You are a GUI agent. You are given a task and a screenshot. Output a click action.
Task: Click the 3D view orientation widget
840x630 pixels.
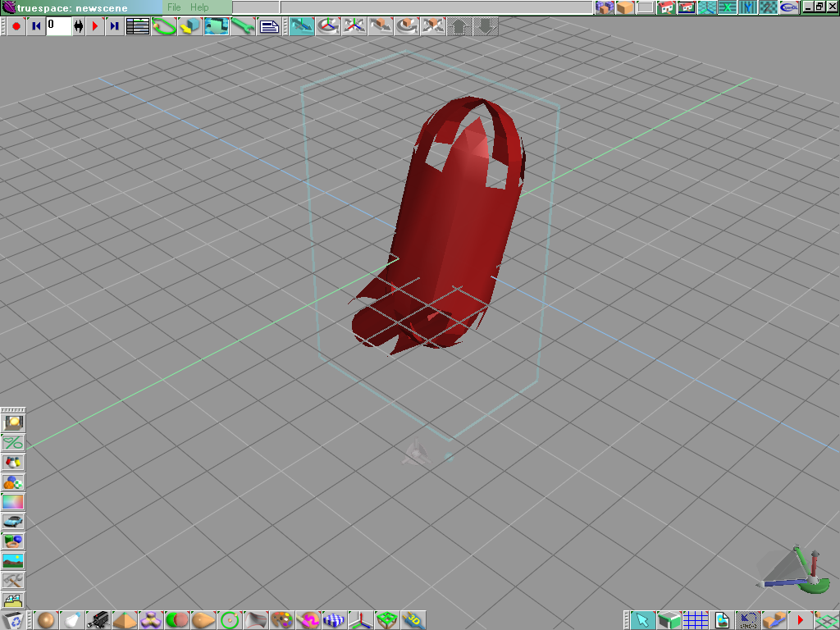794,571
